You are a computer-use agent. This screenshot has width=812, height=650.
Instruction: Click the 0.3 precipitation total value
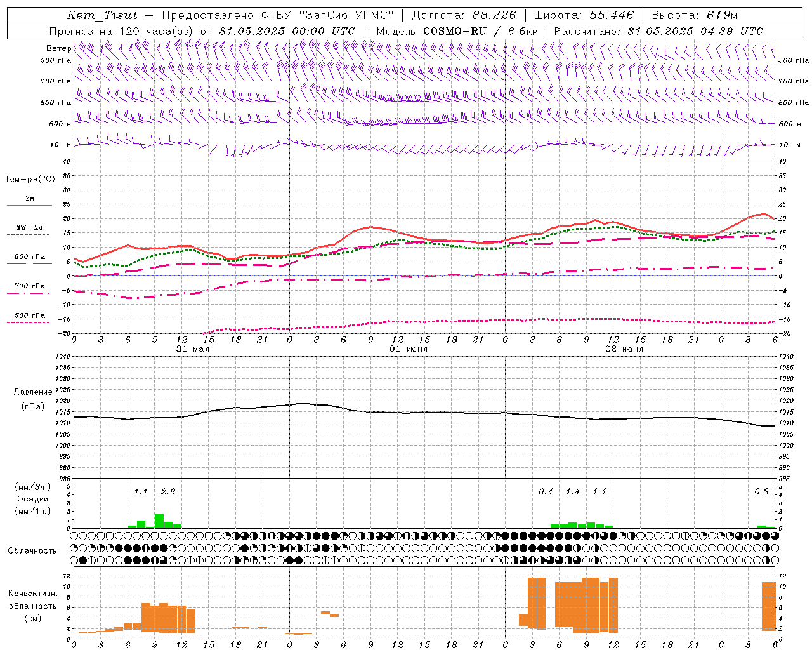coord(761,491)
